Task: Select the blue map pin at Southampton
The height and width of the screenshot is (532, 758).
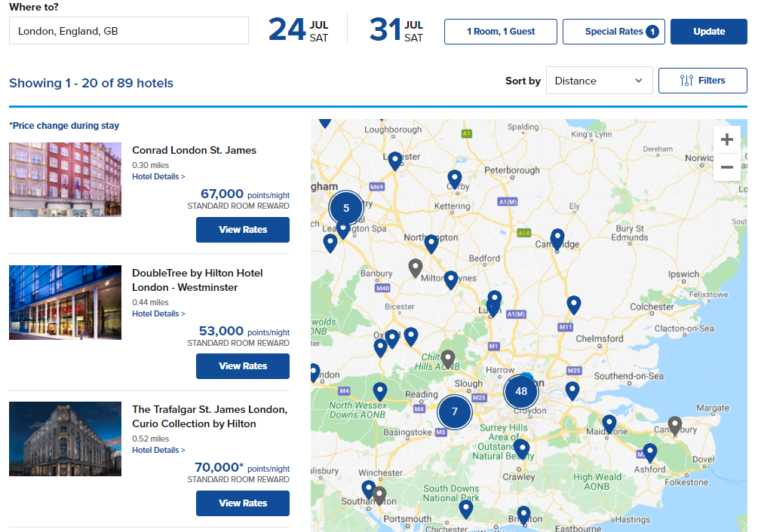Action: coord(368,490)
